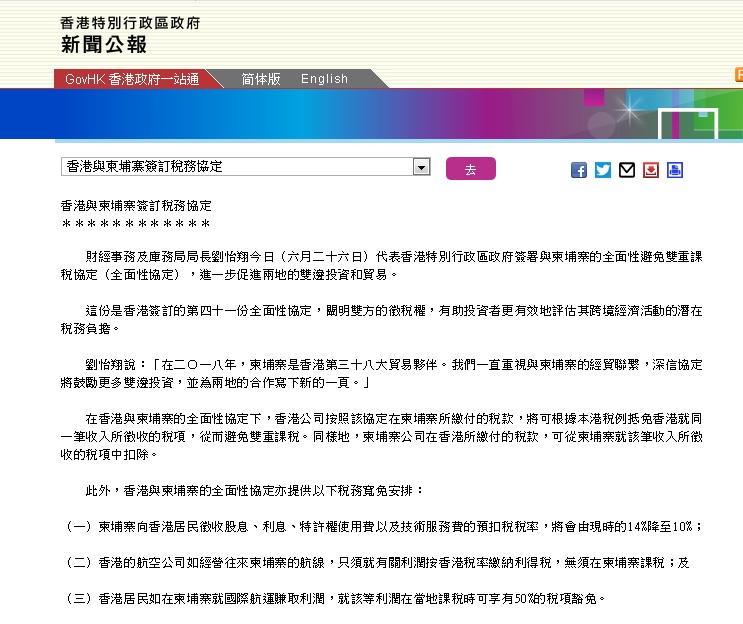743x624 pixels.
Task: Click the 新聞公報 site title
Action: pos(104,45)
